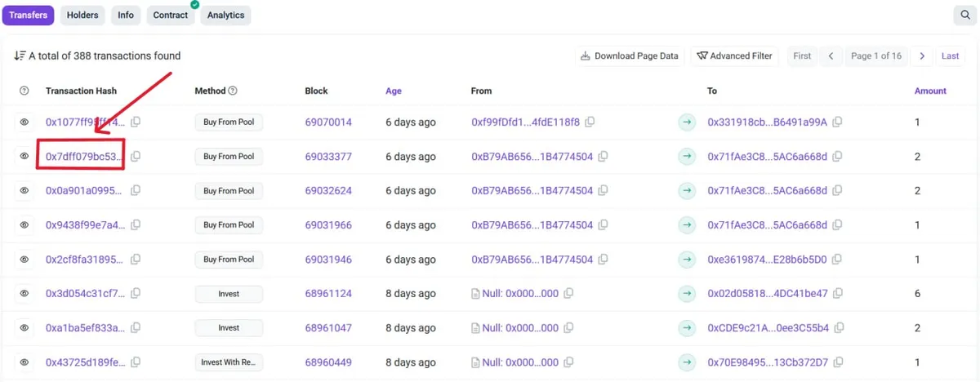
Task: Jump to the Last page
Action: click(x=950, y=56)
